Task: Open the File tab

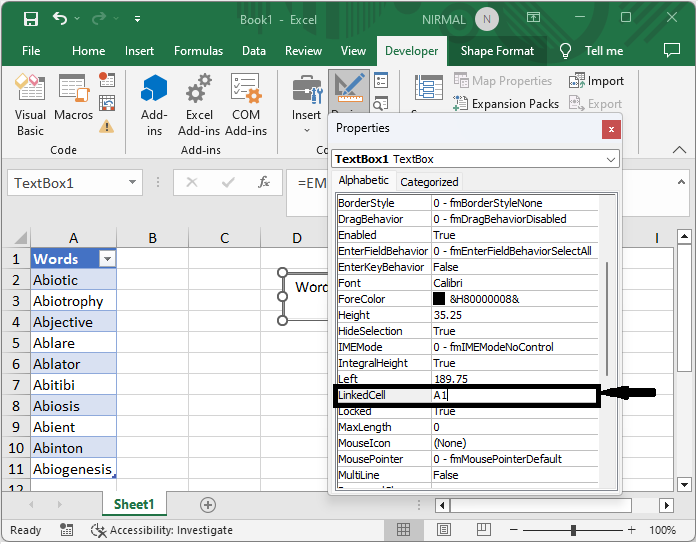Action: [31, 51]
